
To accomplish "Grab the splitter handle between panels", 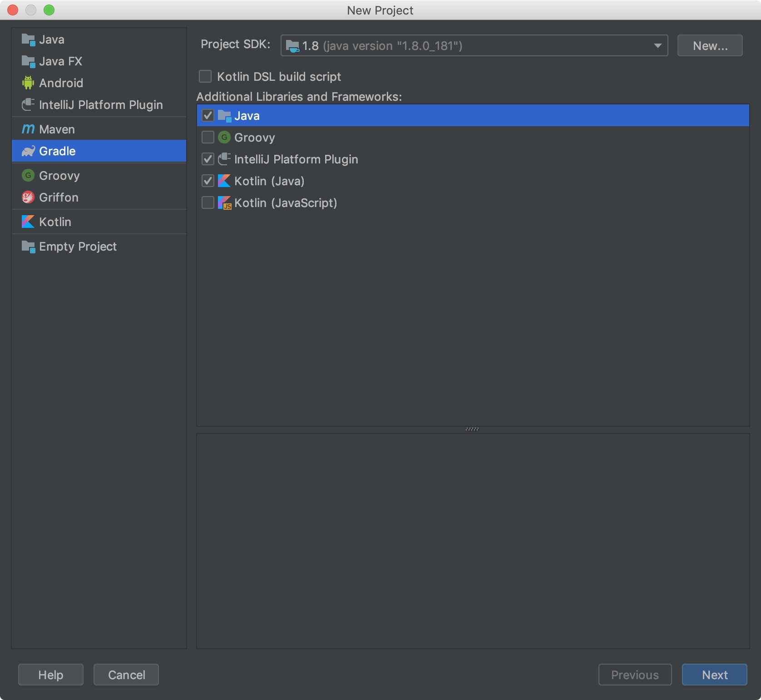I will (472, 429).
